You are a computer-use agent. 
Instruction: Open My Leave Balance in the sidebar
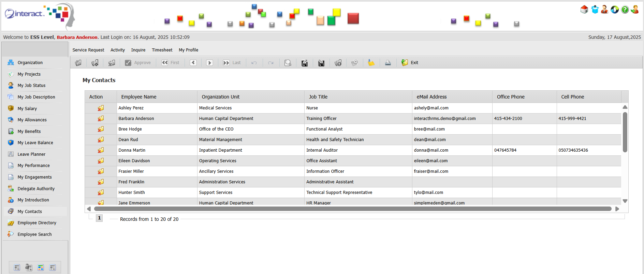point(35,143)
